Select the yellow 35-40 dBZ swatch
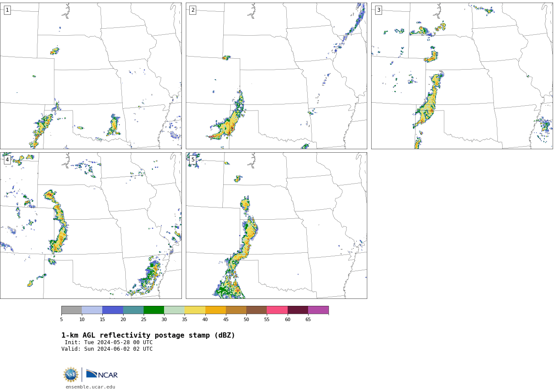Image resolution: width=557 pixels, height=392 pixels. pyautogui.click(x=195, y=310)
